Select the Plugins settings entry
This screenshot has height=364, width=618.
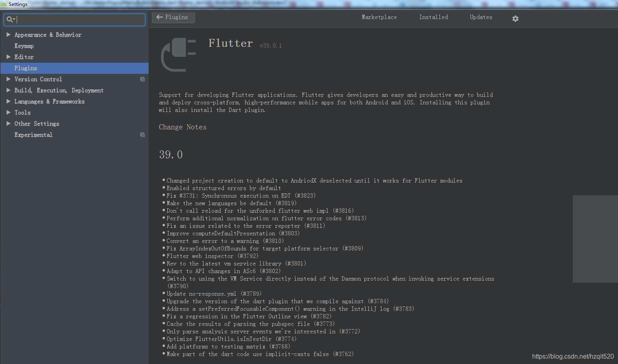coord(74,68)
